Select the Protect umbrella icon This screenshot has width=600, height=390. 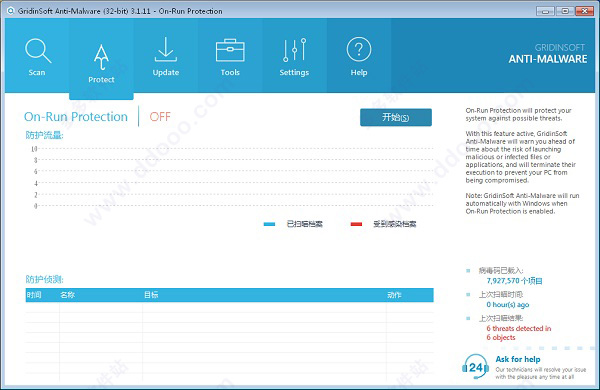point(101,57)
